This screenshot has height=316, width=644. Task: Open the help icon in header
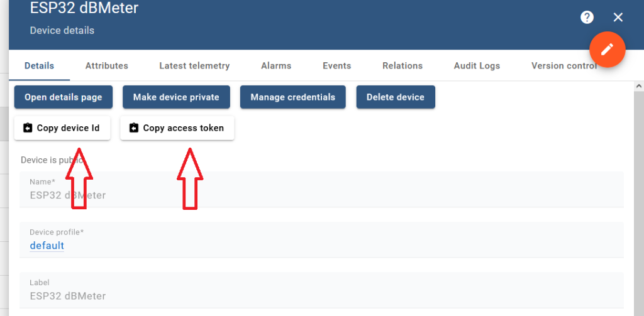click(x=587, y=18)
